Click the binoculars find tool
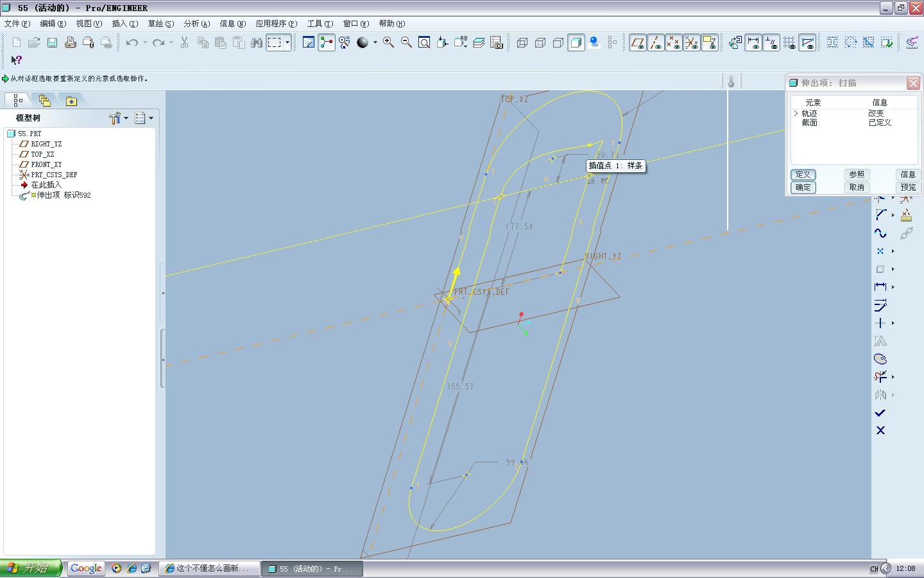 pyautogui.click(x=257, y=42)
